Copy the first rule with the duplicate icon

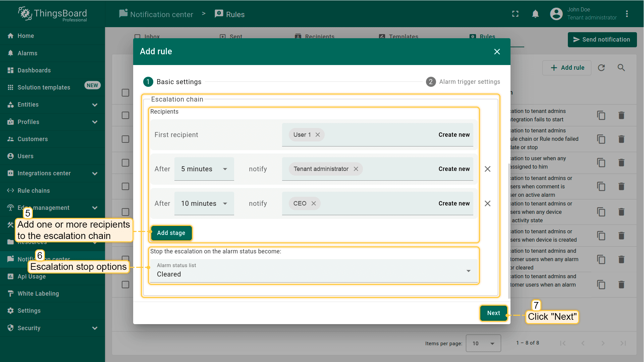point(601,115)
